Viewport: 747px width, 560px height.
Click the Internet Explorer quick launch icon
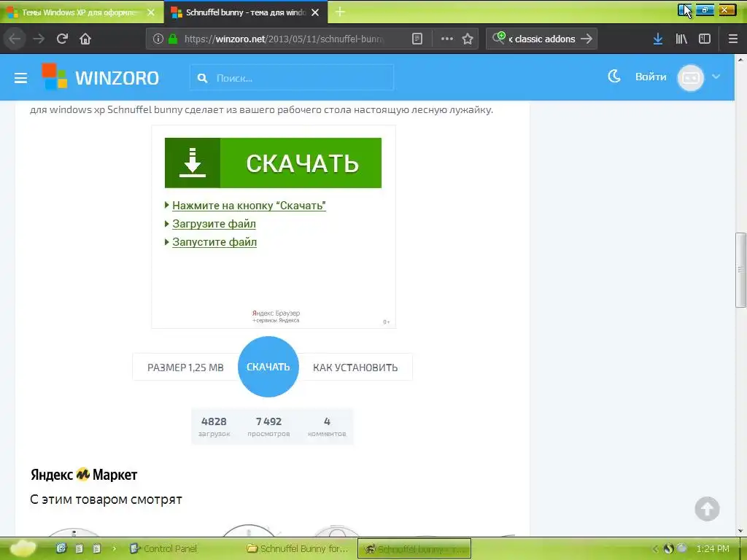tap(61, 548)
